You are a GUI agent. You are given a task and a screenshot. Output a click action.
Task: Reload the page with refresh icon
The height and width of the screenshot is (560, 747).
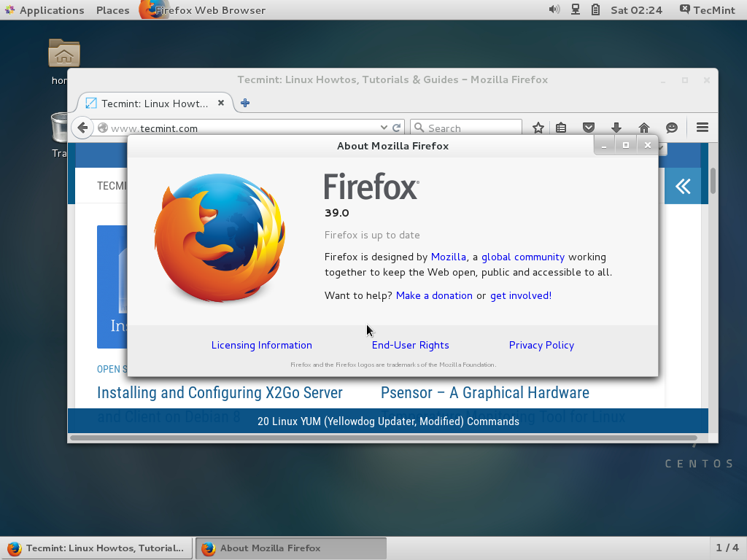click(x=396, y=128)
